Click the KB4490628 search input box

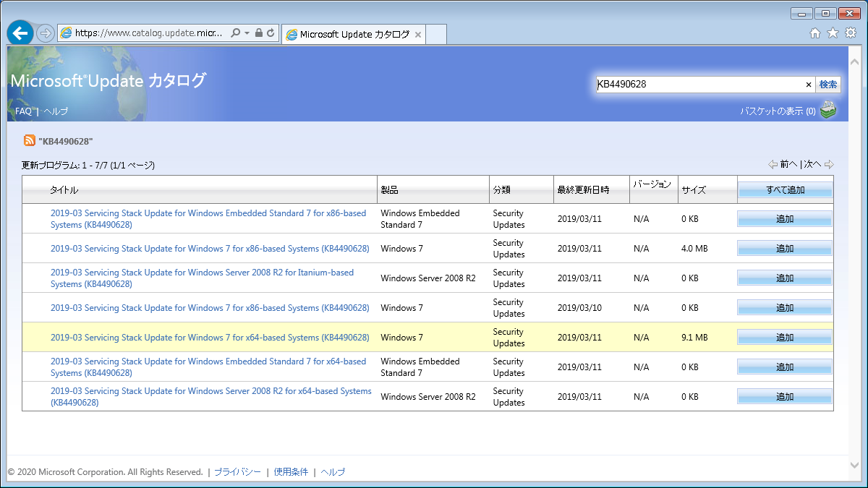tap(699, 85)
